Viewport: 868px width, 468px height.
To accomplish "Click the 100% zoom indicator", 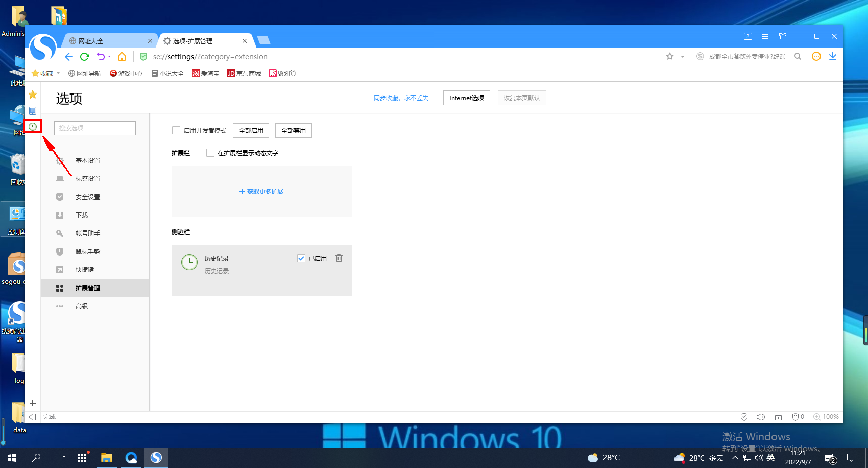I will (x=826, y=417).
